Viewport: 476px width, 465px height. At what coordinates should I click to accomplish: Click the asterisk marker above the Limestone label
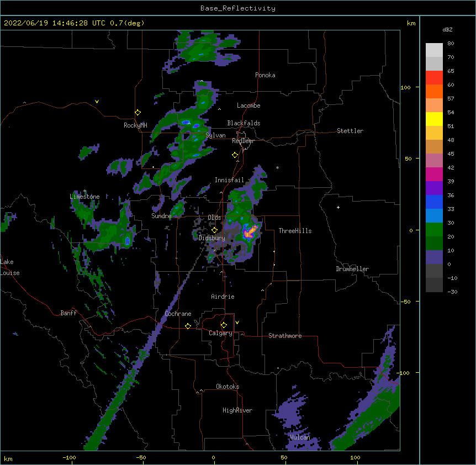pos(84,191)
